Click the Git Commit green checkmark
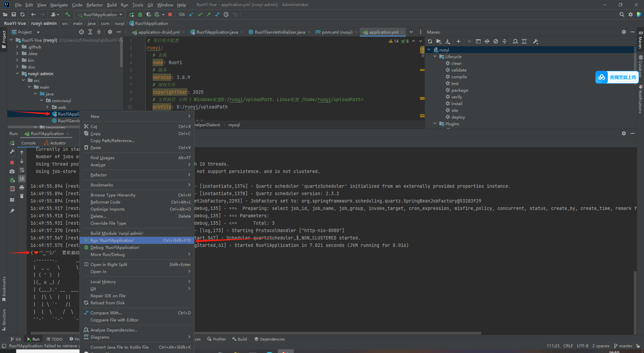 tap(200, 14)
